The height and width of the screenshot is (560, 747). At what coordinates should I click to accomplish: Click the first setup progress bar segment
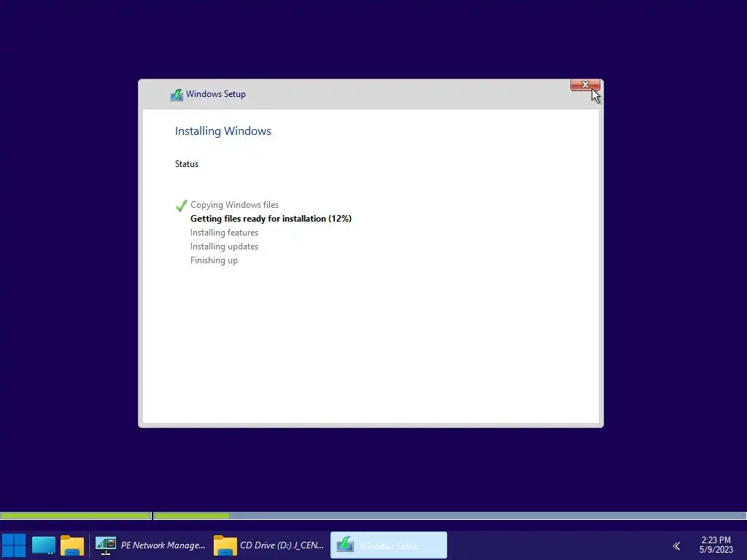(76, 516)
